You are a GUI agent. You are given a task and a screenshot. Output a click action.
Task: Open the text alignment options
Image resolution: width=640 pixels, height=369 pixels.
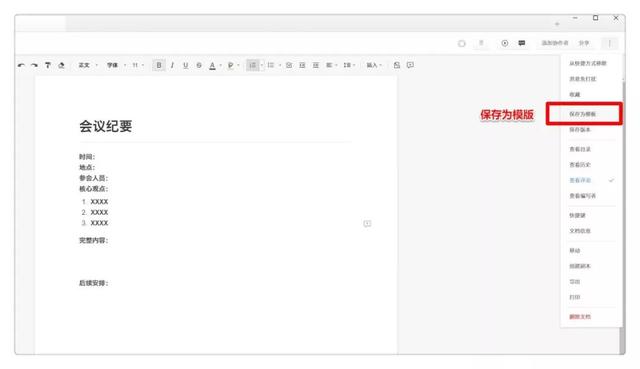pyautogui.click(x=331, y=65)
